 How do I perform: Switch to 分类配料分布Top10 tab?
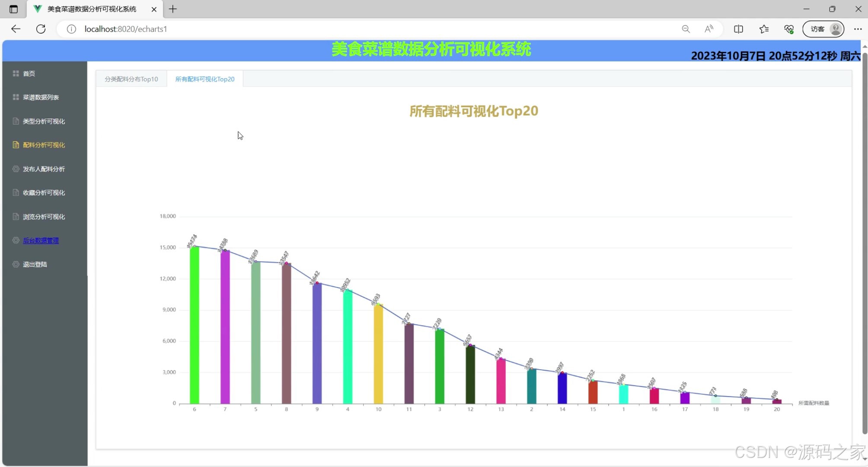131,79
